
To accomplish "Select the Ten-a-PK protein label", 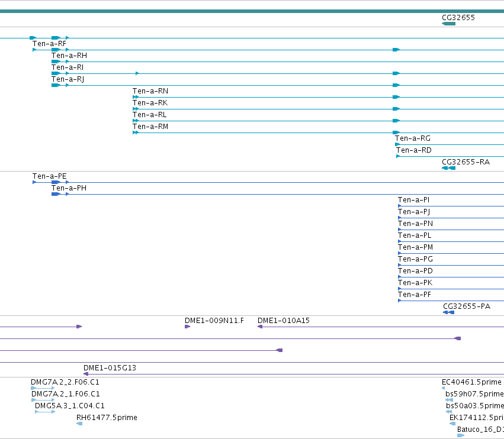I will [x=415, y=283].
